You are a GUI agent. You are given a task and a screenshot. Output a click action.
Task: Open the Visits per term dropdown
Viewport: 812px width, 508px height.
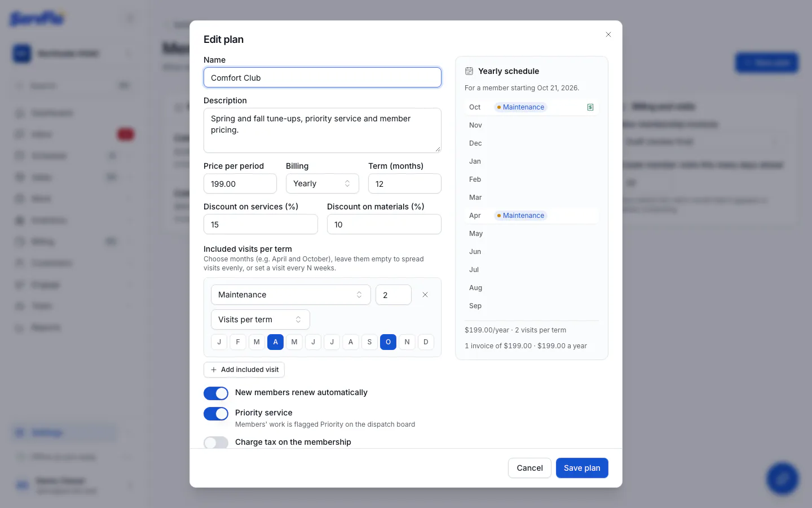tap(261, 319)
